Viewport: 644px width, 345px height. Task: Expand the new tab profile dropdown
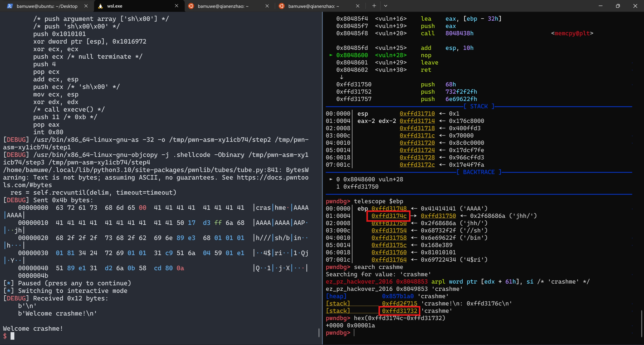(x=385, y=6)
